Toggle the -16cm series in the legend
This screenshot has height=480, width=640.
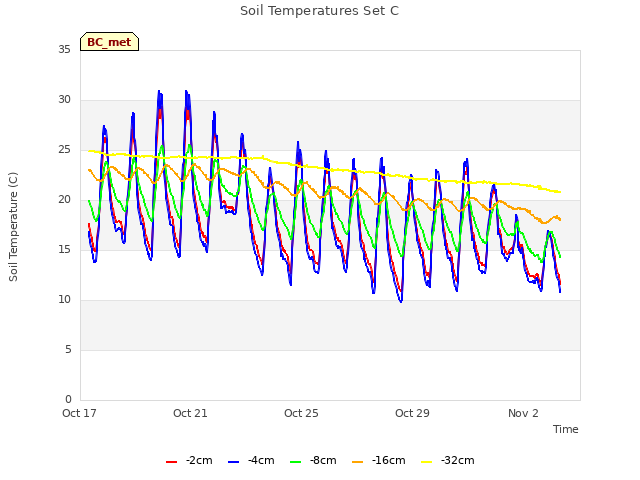pos(379,461)
